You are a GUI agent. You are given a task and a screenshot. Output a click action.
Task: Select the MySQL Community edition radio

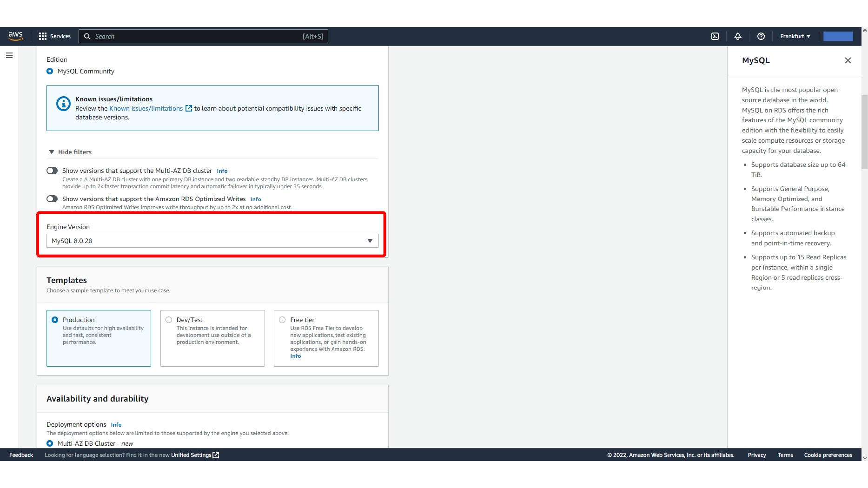coord(50,71)
